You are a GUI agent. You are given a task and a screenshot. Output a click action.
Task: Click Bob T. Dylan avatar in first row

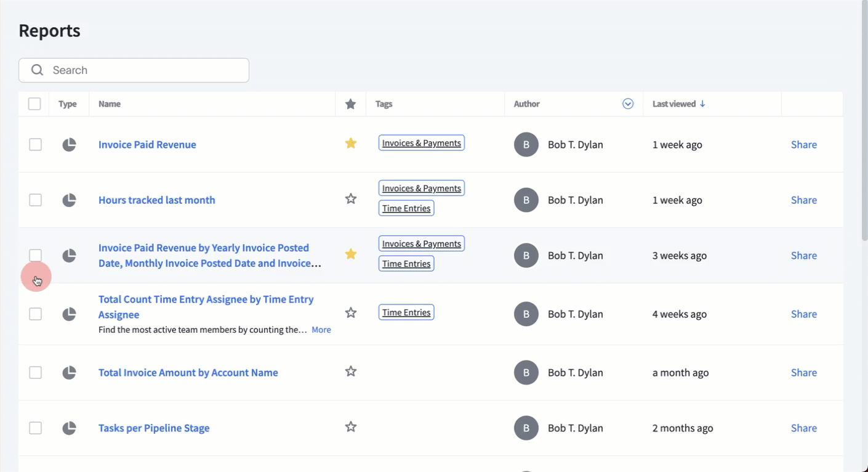(526, 145)
